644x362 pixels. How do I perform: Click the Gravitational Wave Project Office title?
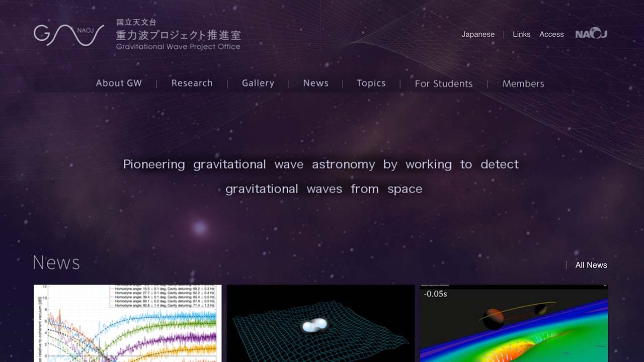[178, 47]
